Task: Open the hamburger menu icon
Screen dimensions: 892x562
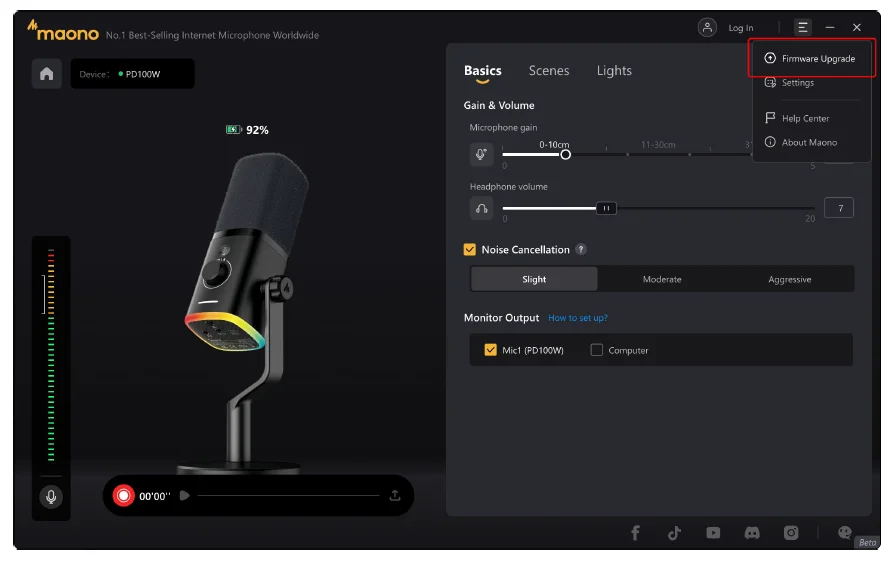Action: coord(802,27)
